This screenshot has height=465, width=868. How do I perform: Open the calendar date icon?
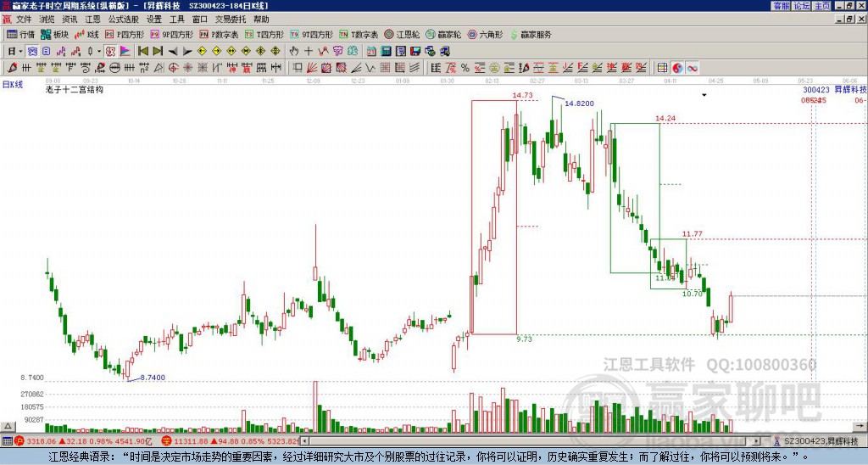coord(371,52)
